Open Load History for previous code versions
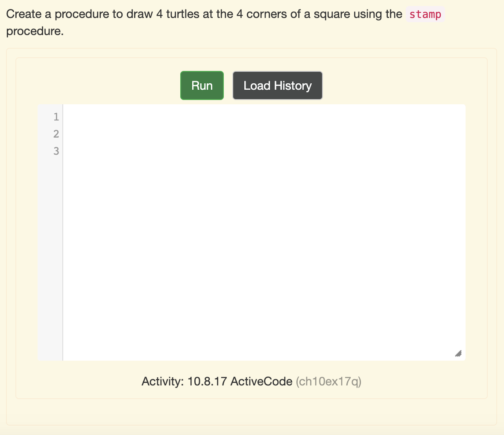504x435 pixels. click(x=277, y=85)
